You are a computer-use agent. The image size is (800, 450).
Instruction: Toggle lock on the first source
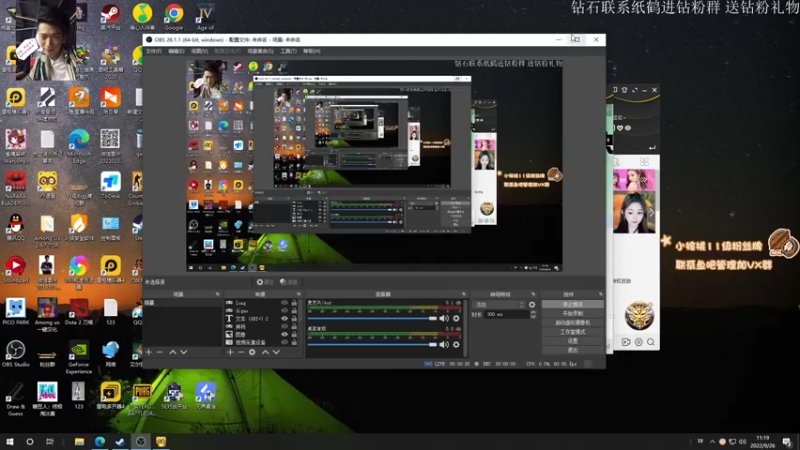tap(294, 302)
